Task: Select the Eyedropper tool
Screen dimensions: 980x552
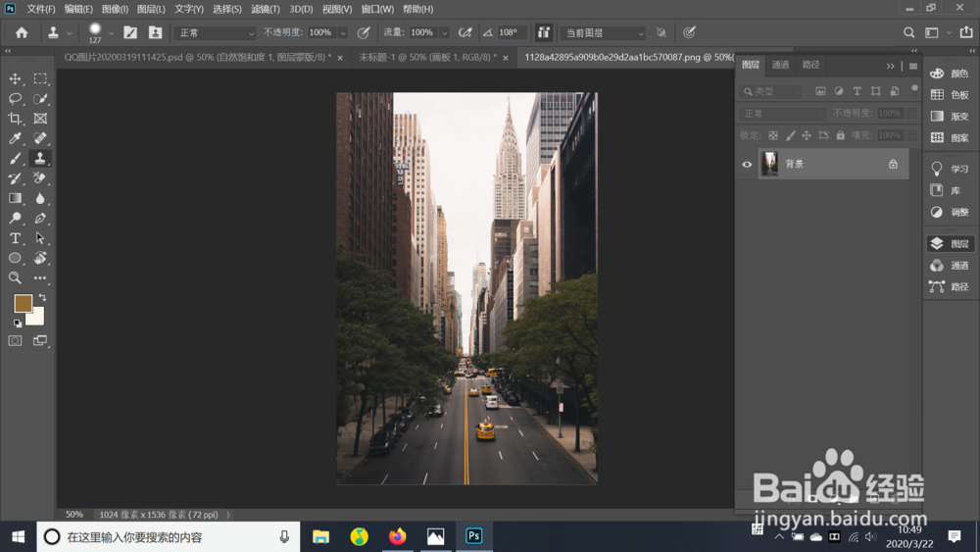Action: point(15,138)
